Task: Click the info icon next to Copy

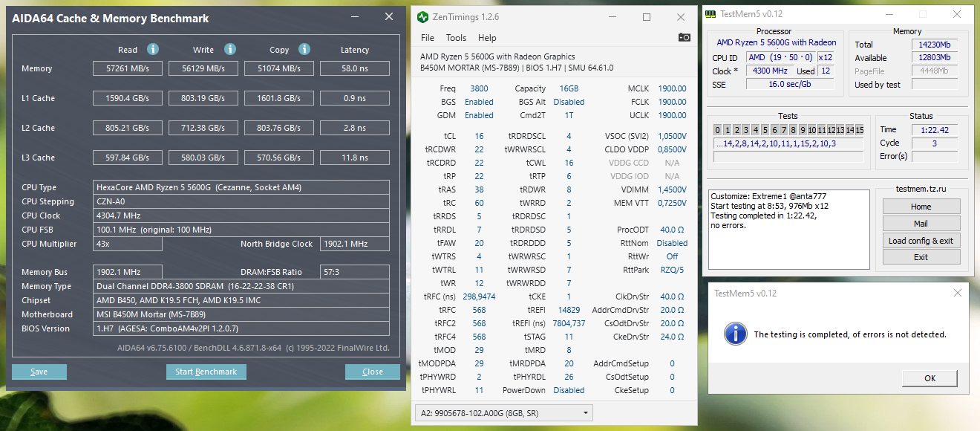Action: (304, 49)
